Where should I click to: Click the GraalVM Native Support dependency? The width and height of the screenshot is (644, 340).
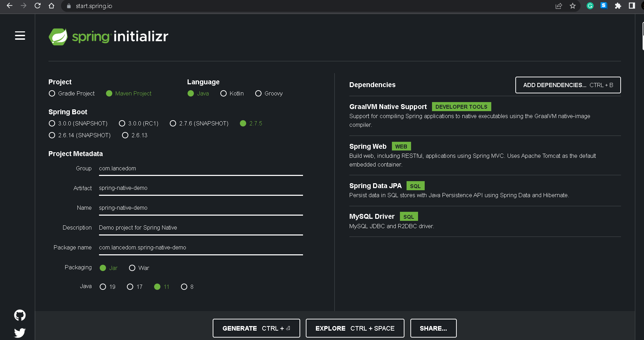pos(388,107)
